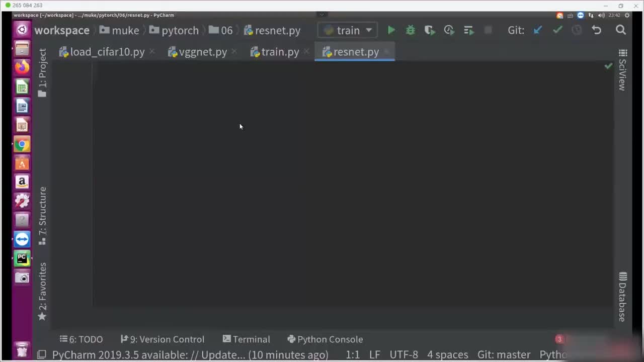Close the resnet.py tab

click(386, 52)
